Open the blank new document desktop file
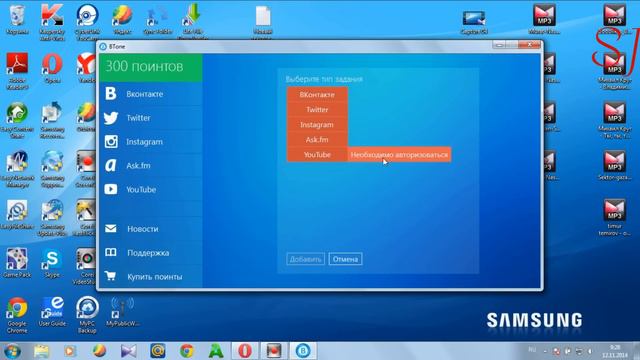The width and height of the screenshot is (640, 360). (263, 21)
